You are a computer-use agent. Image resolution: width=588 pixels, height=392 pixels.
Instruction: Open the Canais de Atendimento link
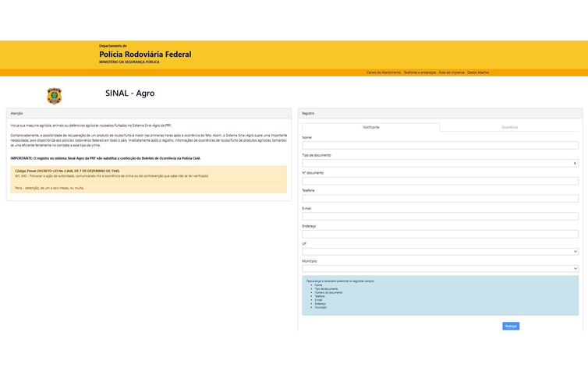tap(383, 72)
